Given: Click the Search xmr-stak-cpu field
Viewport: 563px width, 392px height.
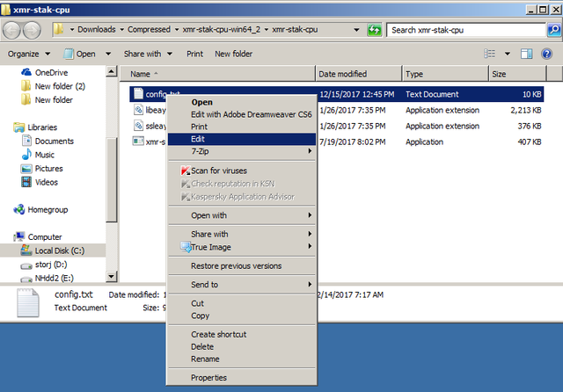Looking at the screenshot, I should pos(465,30).
